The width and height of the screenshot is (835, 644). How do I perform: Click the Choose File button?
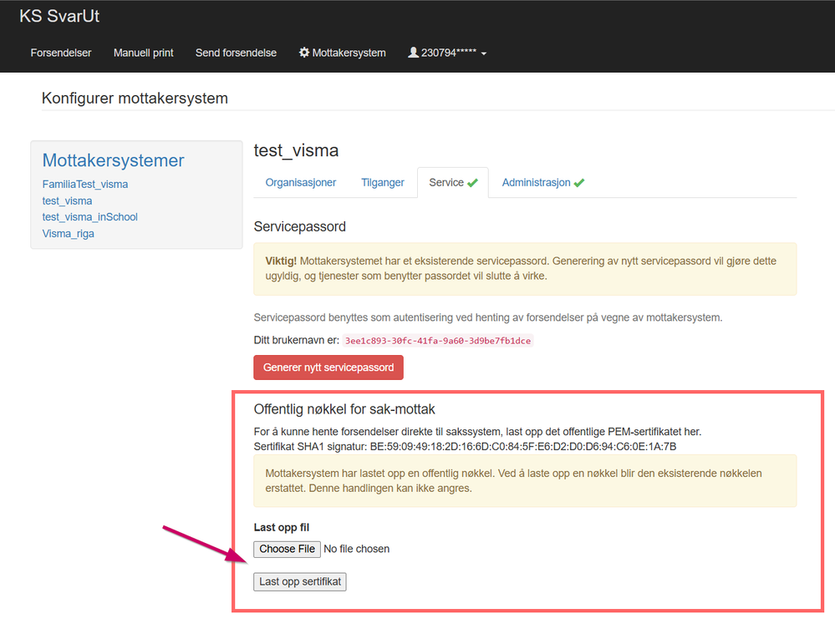coord(287,549)
